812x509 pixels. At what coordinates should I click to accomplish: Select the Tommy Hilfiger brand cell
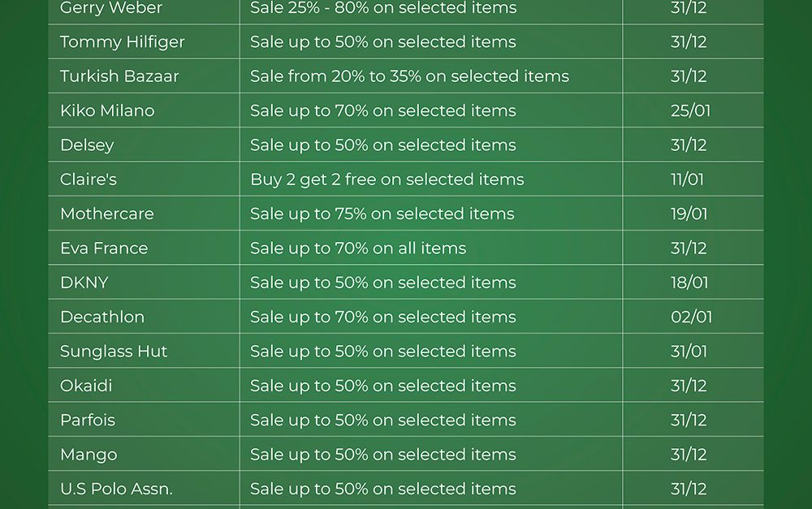pyautogui.click(x=123, y=42)
